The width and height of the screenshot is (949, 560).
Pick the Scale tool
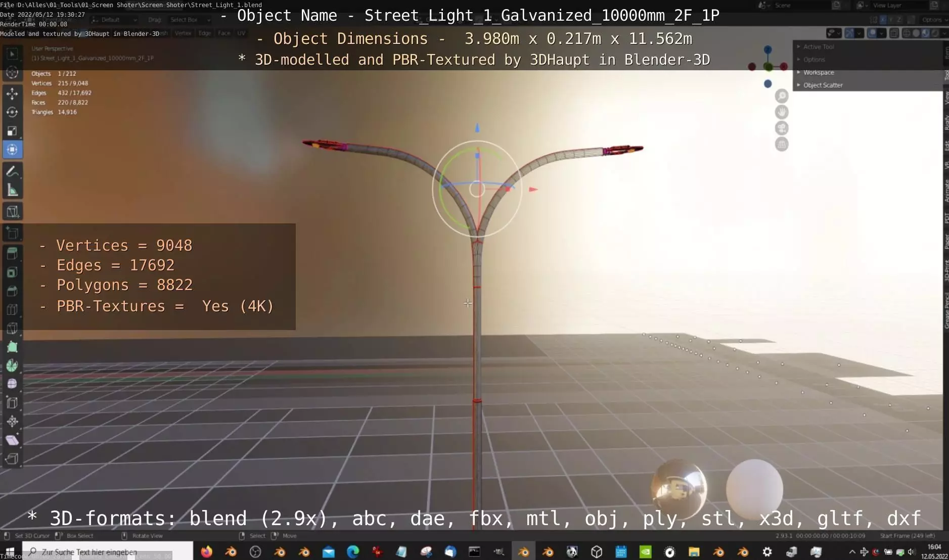12,131
